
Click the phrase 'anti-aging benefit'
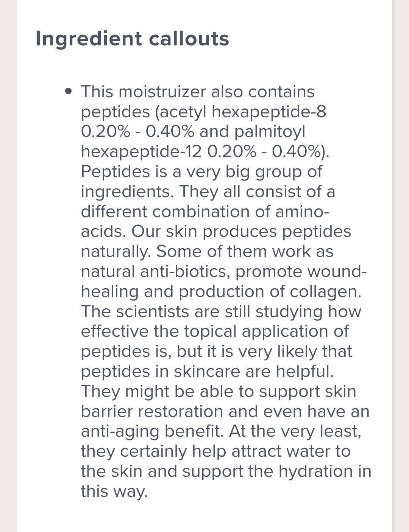(153, 431)
